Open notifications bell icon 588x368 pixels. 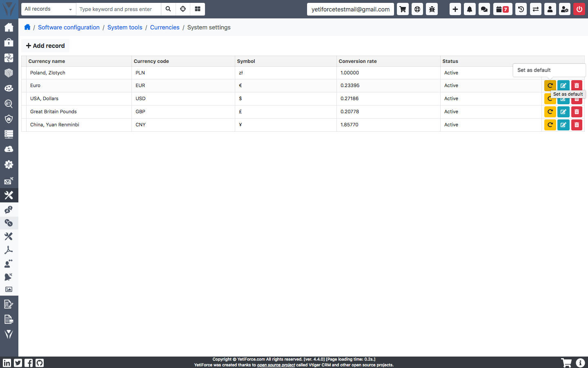(470, 9)
